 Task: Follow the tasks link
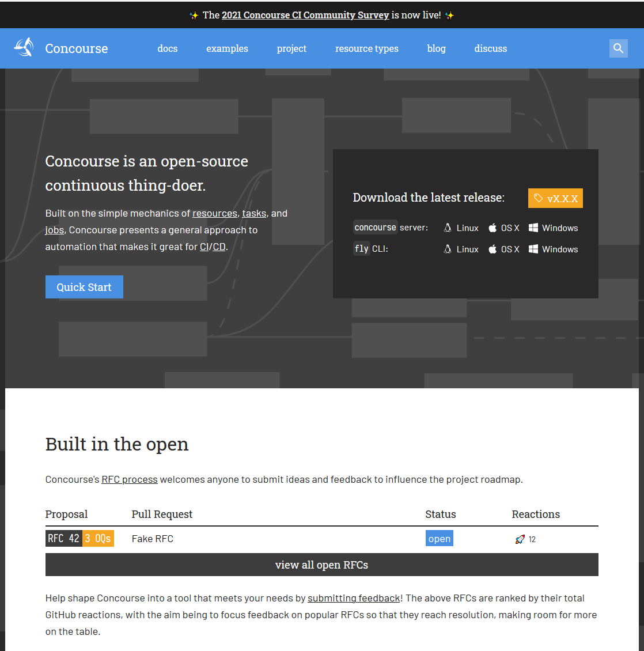coord(254,213)
